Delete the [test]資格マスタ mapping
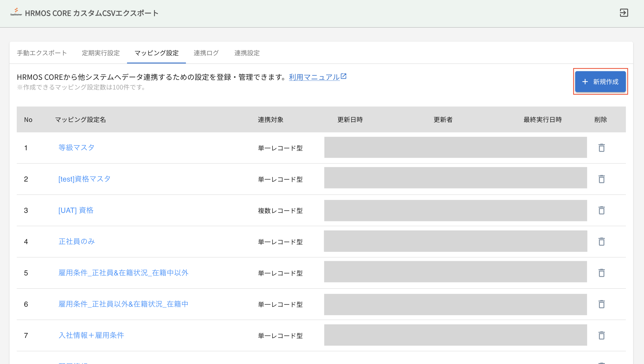Image resolution: width=644 pixels, height=364 pixels. pyautogui.click(x=601, y=179)
